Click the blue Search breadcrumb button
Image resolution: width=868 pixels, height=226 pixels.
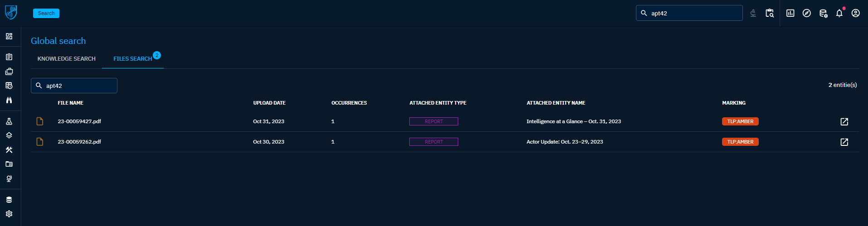46,13
